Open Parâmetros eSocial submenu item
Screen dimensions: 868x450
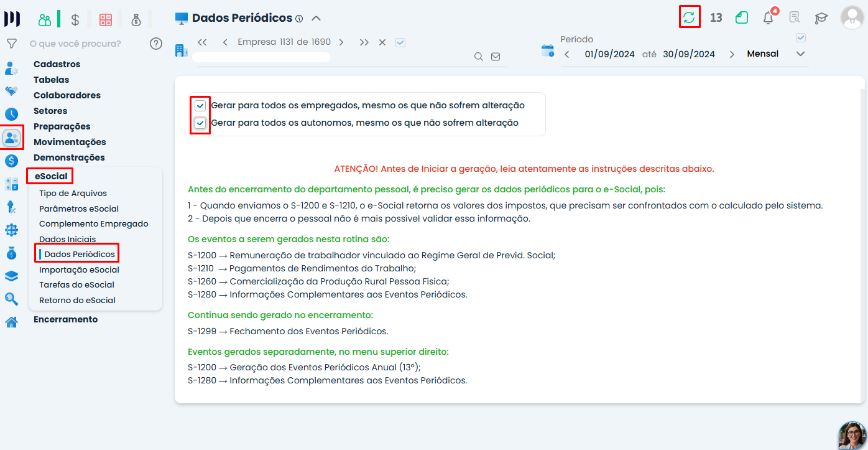pos(79,209)
